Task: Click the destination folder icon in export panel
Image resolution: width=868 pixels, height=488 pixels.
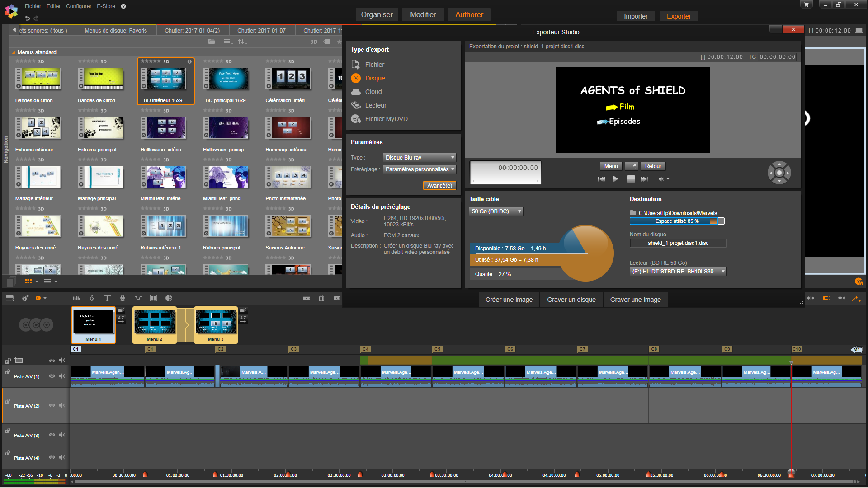Action: coord(633,213)
